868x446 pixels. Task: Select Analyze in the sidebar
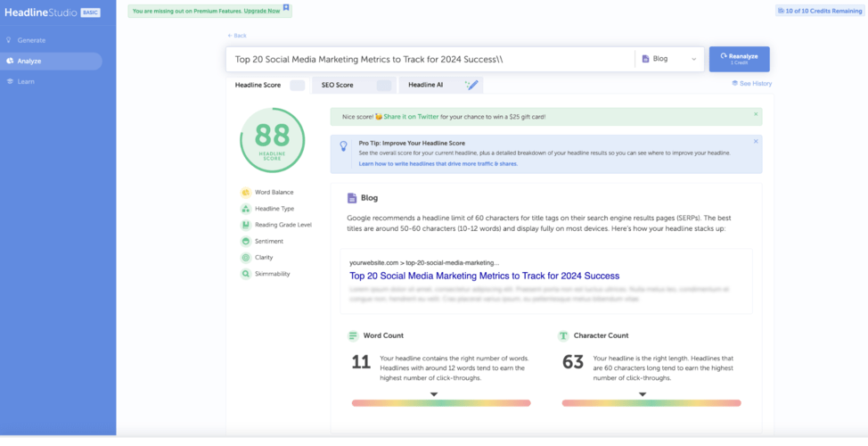coord(51,61)
